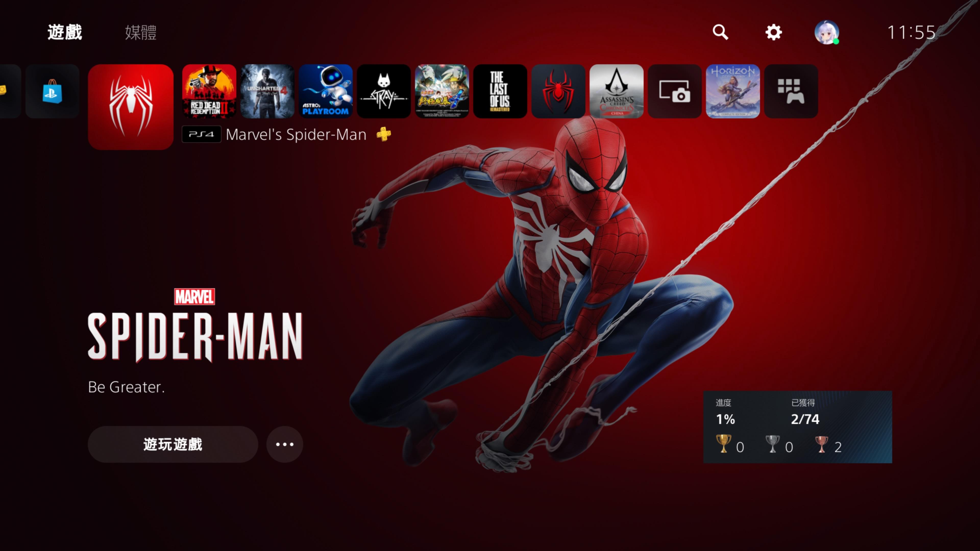Open the three-dot options button
This screenshot has width=980, height=551.
(x=285, y=444)
